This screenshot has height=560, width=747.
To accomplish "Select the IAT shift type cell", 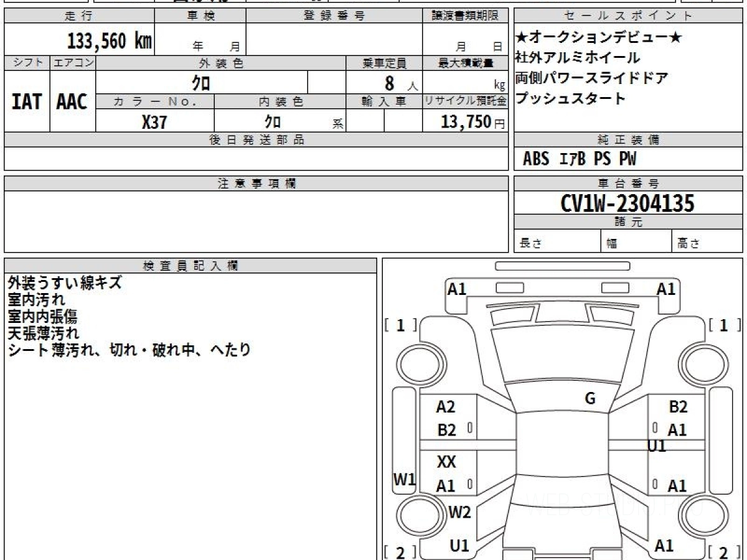I will (x=27, y=101).
